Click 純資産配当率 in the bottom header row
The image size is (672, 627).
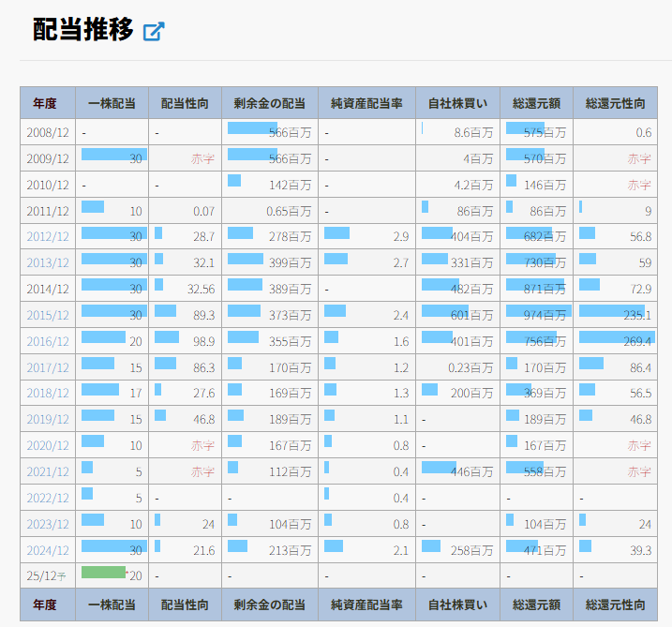(366, 605)
